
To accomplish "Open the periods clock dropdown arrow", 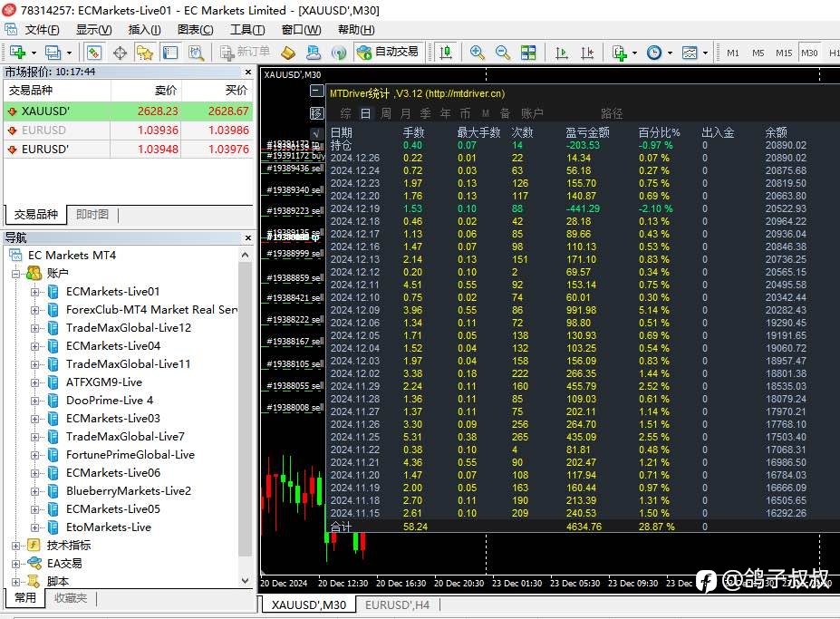I will tap(671, 53).
